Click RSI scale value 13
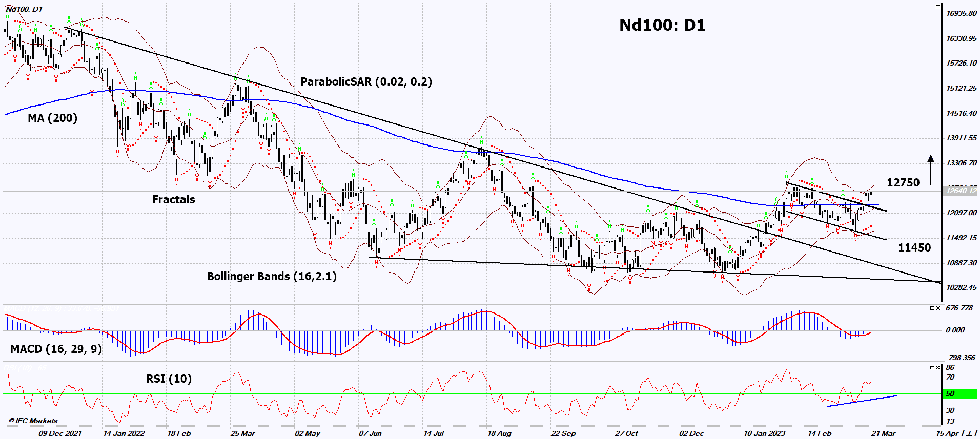The height and width of the screenshot is (439, 980). (x=950, y=421)
